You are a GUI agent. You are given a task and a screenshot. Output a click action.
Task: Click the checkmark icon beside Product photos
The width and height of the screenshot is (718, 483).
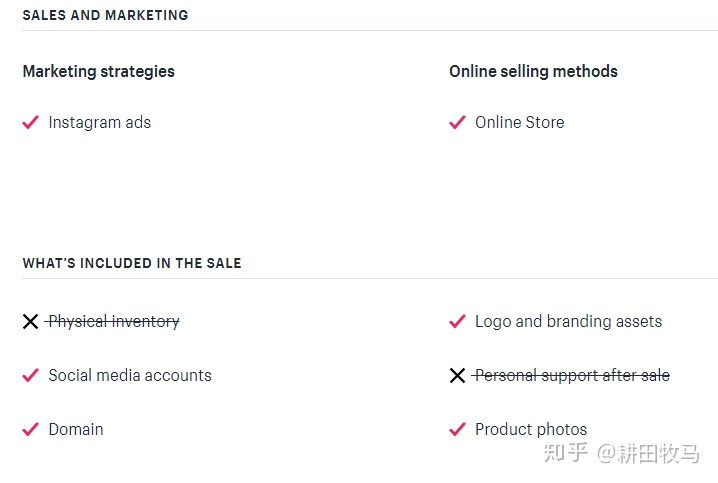[457, 429]
